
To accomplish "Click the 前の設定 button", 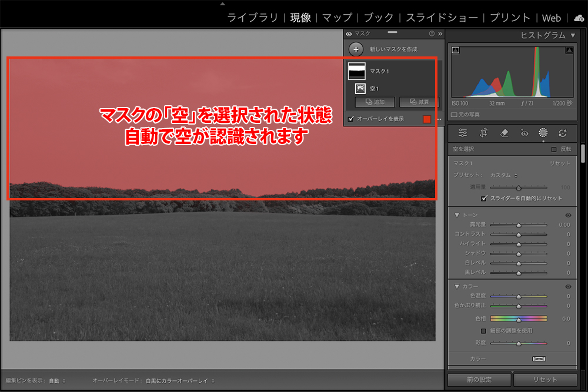I will pyautogui.click(x=479, y=380).
